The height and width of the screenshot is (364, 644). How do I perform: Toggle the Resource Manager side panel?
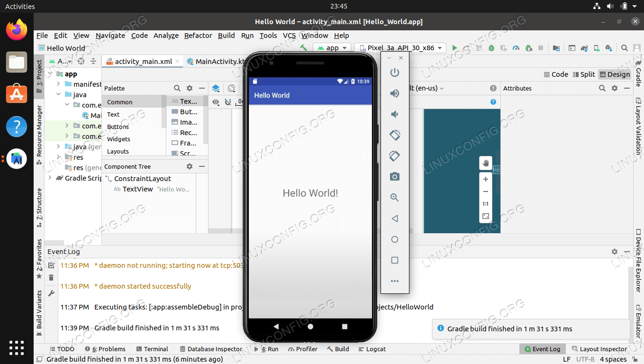pos(39,135)
